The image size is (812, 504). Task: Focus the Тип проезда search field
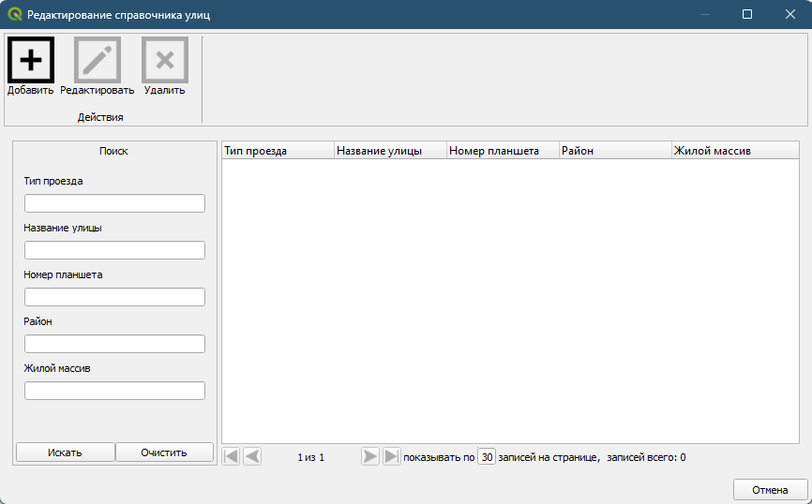pyautogui.click(x=114, y=203)
